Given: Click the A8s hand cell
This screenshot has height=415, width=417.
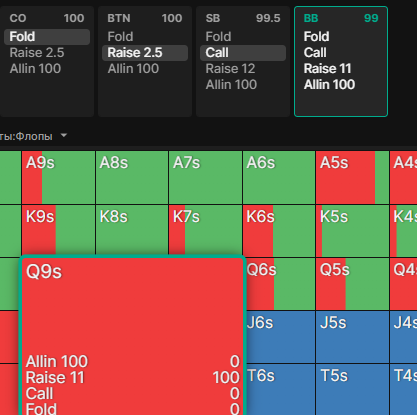Looking at the screenshot, I should [x=132, y=177].
